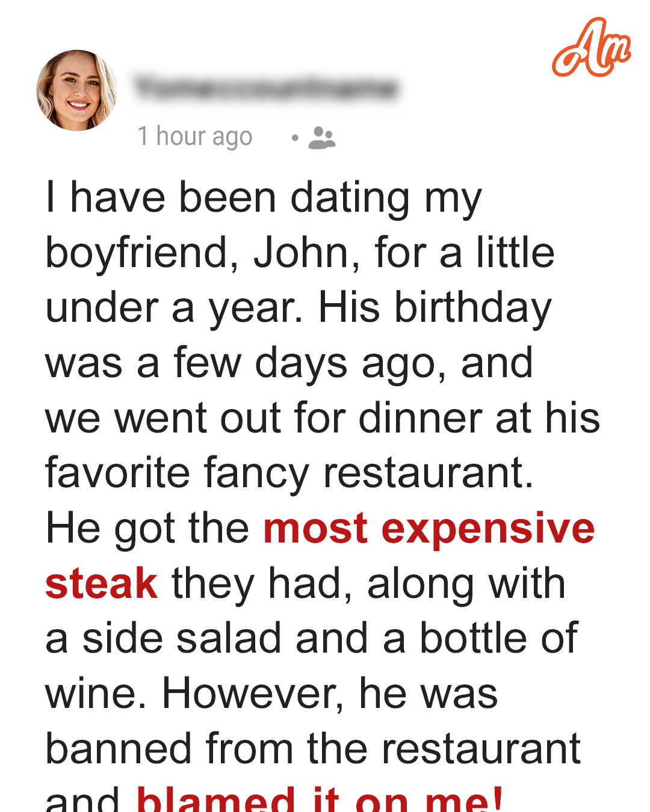Select the red "most expensive" text
The image size is (650, 812).
(x=429, y=529)
